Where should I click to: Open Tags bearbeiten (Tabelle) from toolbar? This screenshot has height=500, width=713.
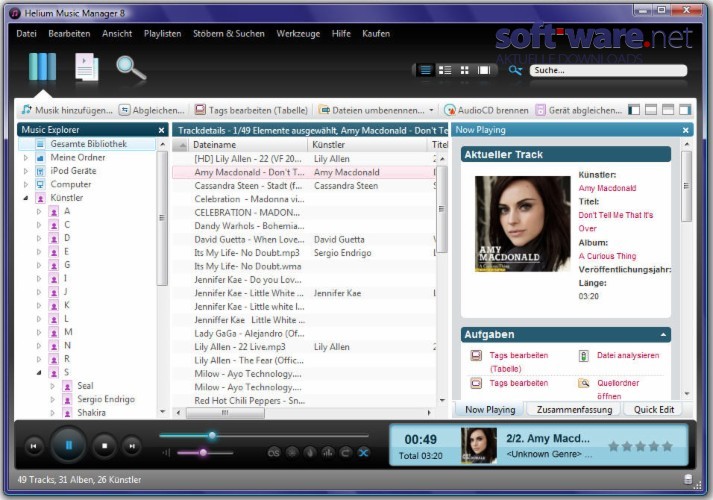[251, 110]
